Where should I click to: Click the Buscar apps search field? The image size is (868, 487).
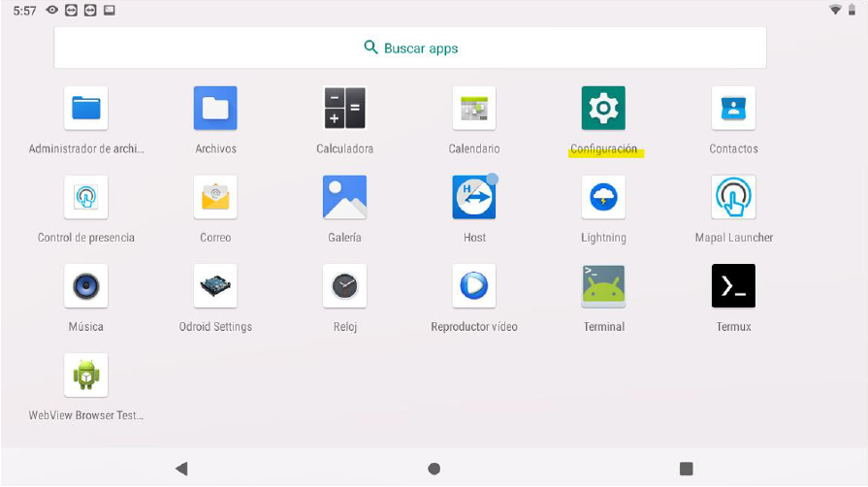coord(410,48)
